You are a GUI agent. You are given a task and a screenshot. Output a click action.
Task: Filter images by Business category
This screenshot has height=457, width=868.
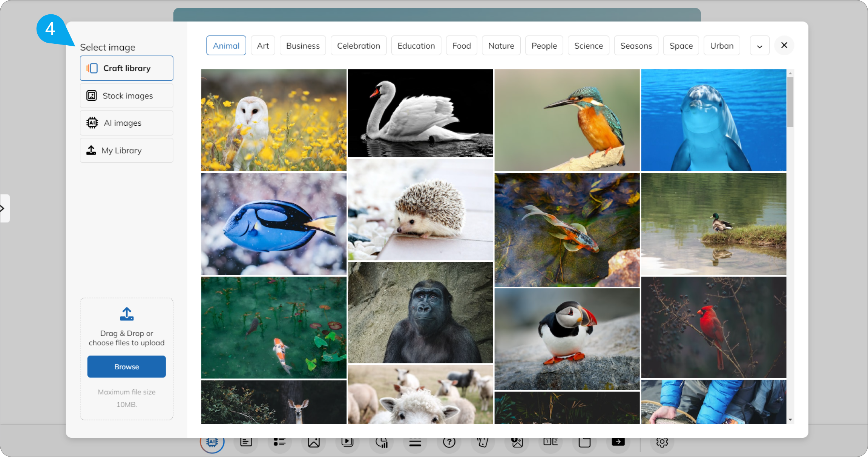pyautogui.click(x=303, y=46)
